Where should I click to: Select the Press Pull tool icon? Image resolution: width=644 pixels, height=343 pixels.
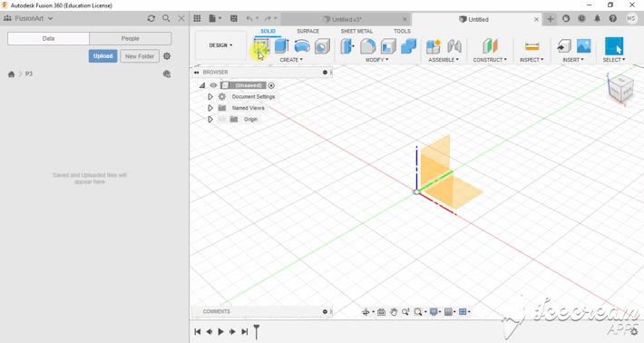click(x=347, y=46)
